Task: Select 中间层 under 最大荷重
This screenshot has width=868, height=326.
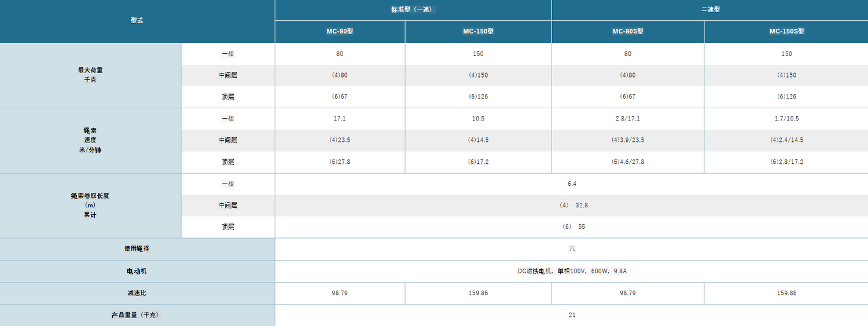Action: click(228, 75)
